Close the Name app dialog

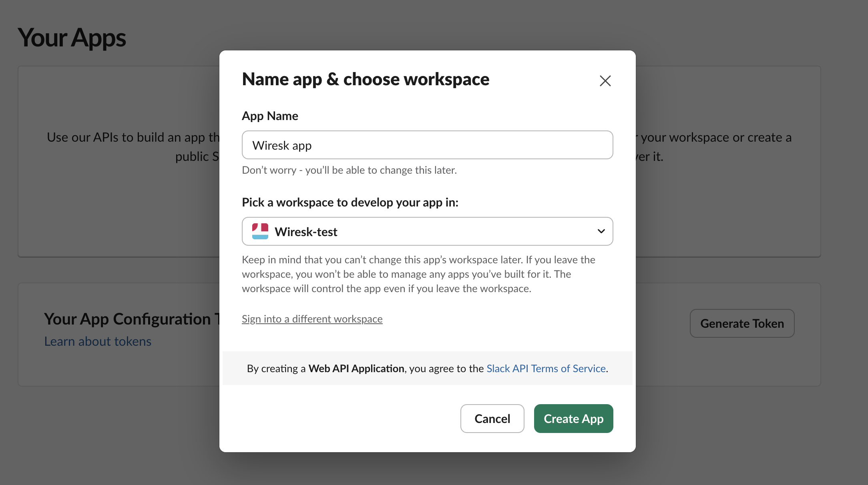[x=605, y=81]
